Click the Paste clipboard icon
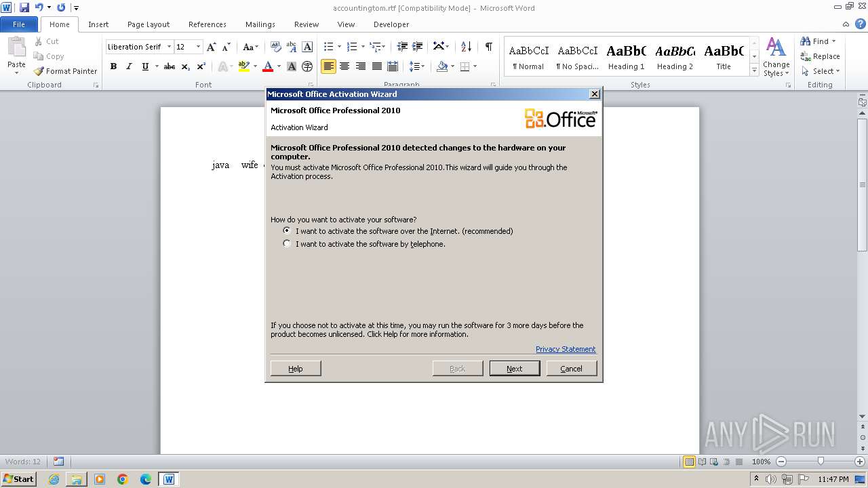The height and width of the screenshot is (488, 868). 16,49
